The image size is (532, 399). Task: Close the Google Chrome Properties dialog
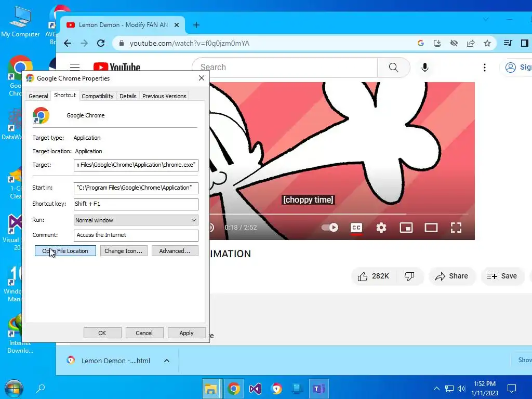(x=202, y=78)
